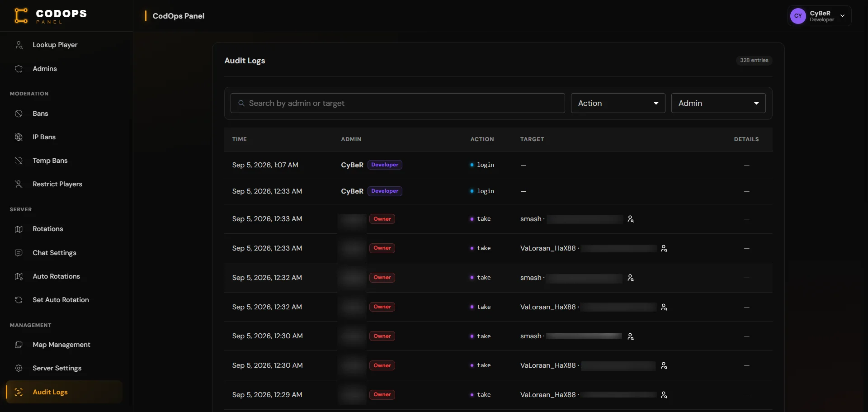
Task: Click the Admins shield icon
Action: (x=19, y=69)
